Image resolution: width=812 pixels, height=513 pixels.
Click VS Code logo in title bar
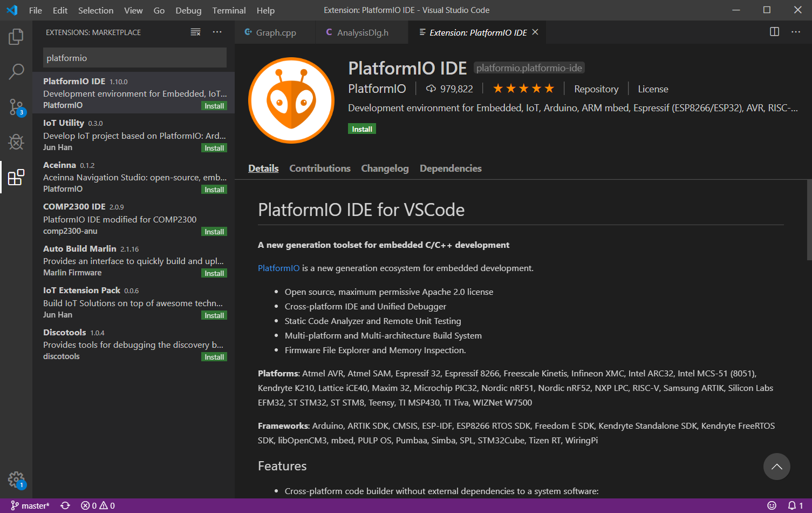tap(12, 10)
